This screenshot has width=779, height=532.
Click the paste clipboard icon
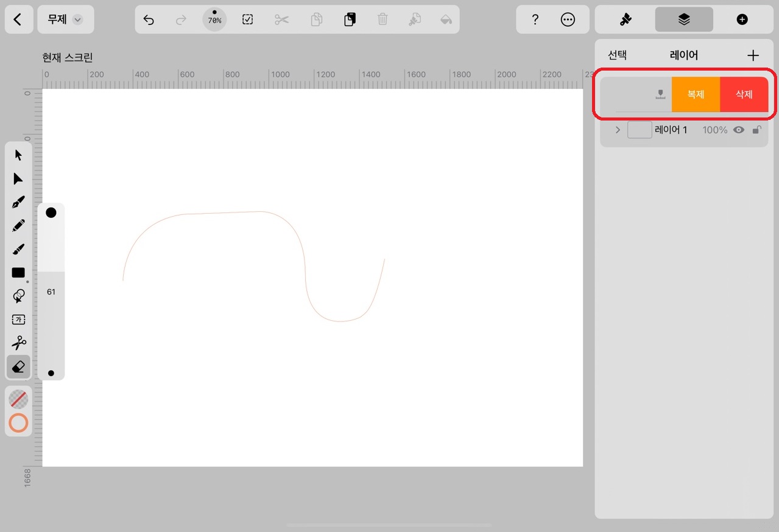tap(349, 19)
